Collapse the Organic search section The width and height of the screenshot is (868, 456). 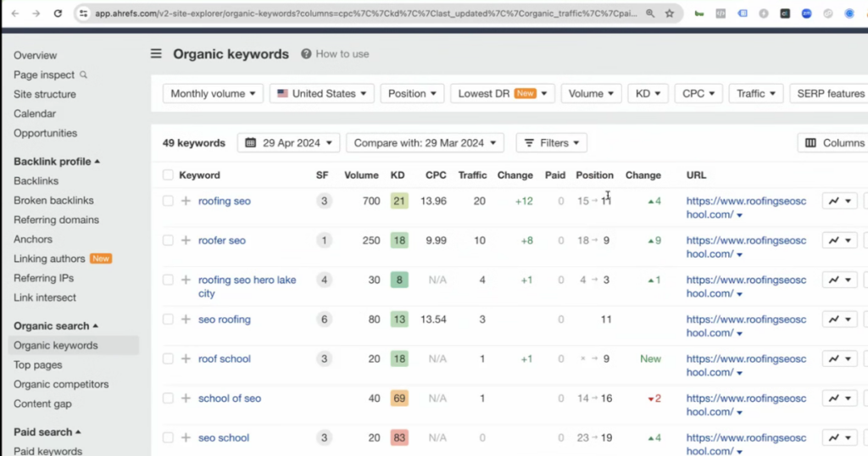click(x=56, y=326)
